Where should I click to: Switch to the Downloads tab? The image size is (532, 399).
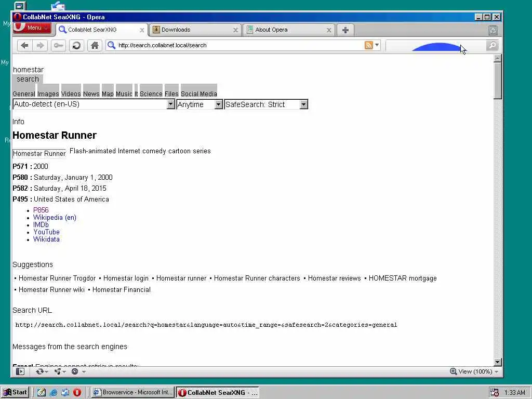point(195,30)
